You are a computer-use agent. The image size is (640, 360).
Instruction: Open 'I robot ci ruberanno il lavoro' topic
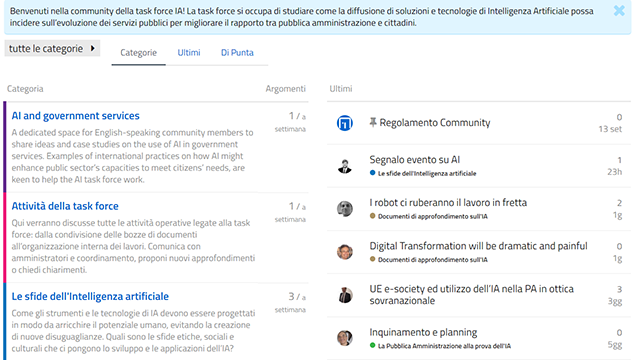(448, 202)
